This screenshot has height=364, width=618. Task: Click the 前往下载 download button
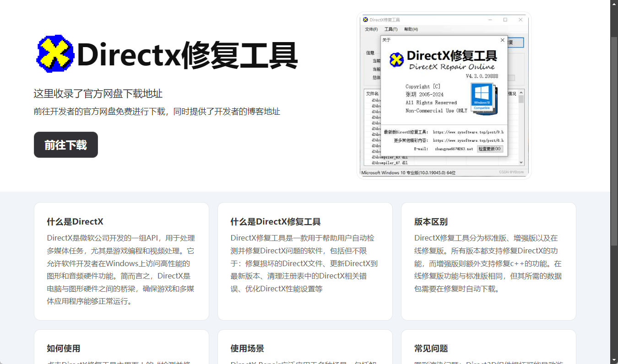[66, 145]
